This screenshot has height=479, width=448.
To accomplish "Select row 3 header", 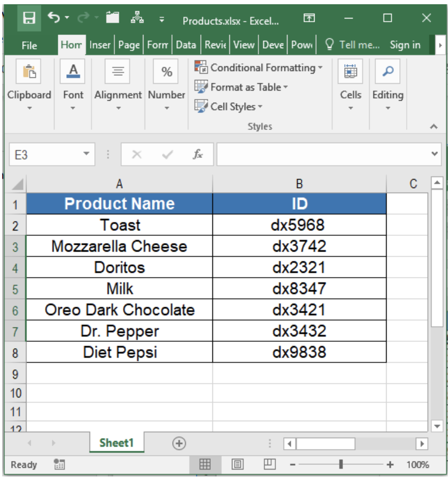I will pyautogui.click(x=15, y=246).
